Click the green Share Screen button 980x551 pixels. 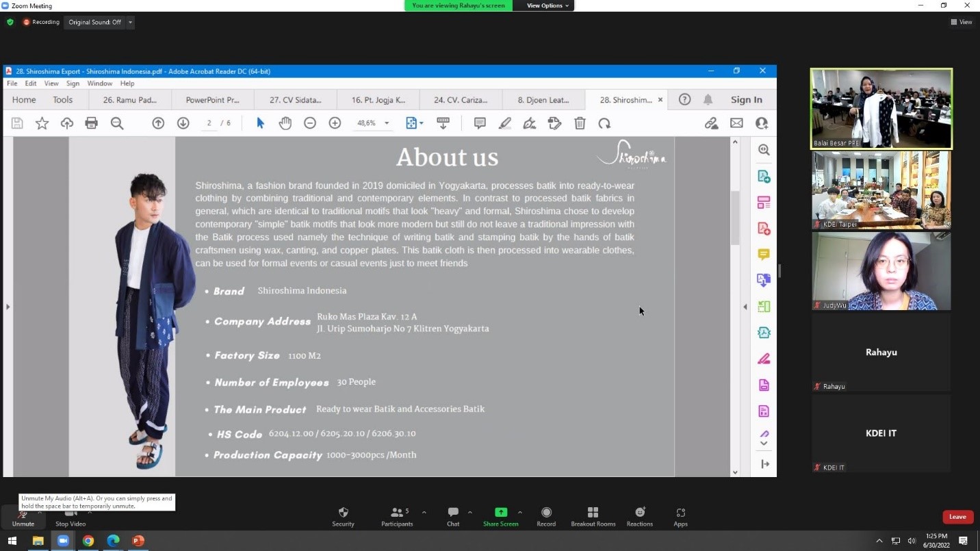pyautogui.click(x=501, y=517)
